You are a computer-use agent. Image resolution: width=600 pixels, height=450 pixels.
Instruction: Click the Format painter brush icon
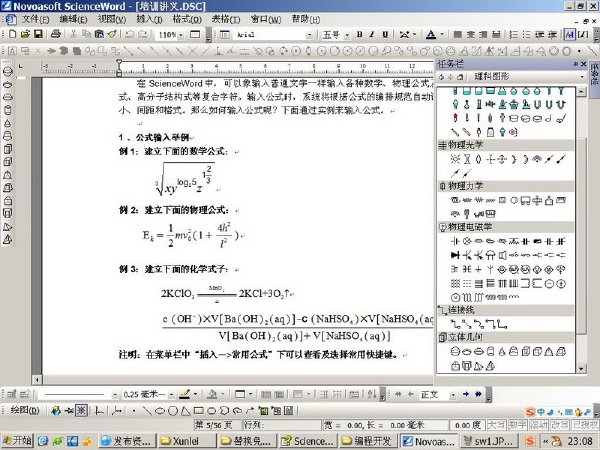112,34
